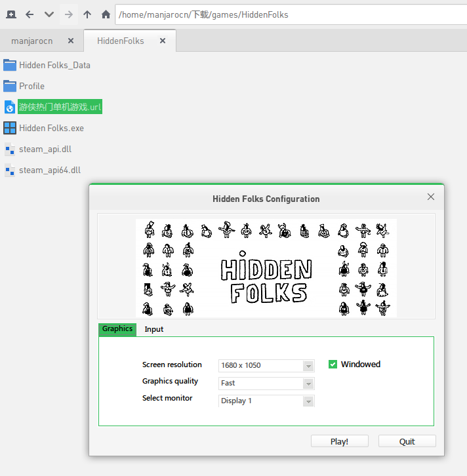Close the manjarocn tab
Viewport: 467px width, 476px height.
71,41
